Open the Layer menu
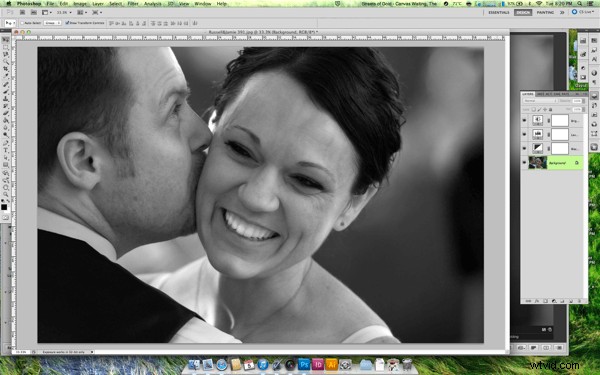The width and height of the screenshot is (600, 375). [x=98, y=4]
